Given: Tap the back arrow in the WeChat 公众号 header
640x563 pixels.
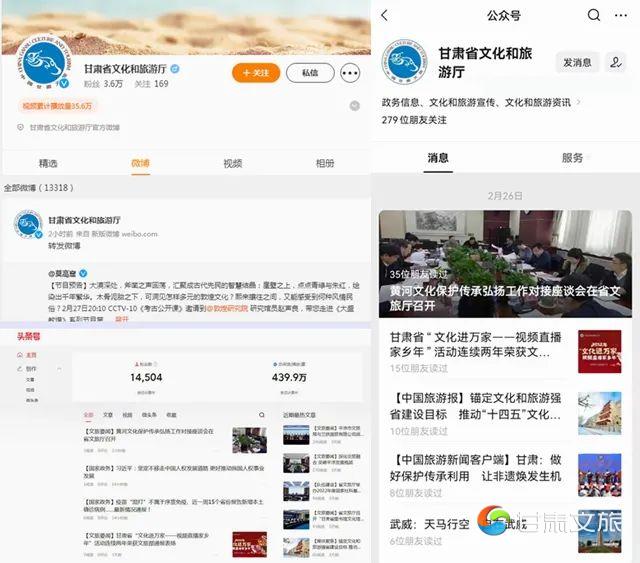Looking at the screenshot, I should point(384,16).
